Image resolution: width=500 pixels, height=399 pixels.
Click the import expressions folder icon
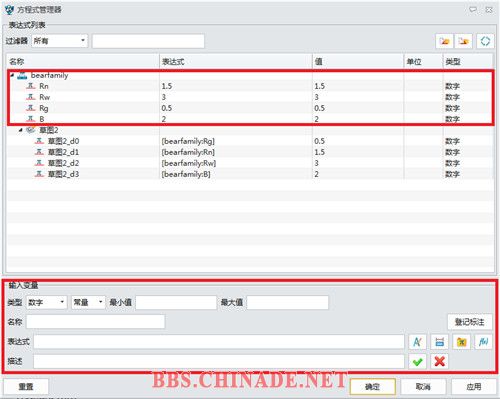coord(444,41)
